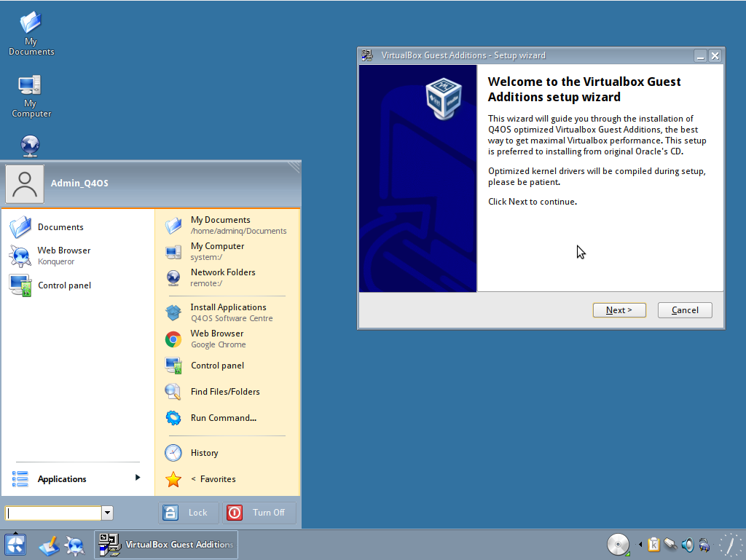Click the VirtualBox Guest Additions taskbar entry
746x560 pixels.
click(x=166, y=545)
